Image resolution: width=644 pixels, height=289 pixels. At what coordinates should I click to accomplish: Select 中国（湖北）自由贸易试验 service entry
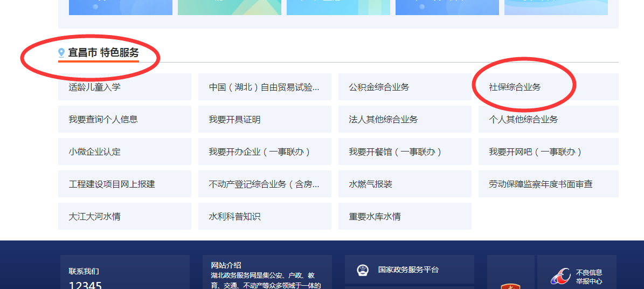coord(264,87)
